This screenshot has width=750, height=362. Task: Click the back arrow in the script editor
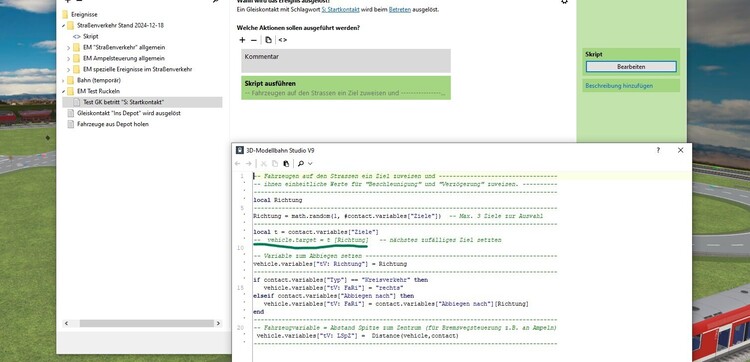coord(238,164)
